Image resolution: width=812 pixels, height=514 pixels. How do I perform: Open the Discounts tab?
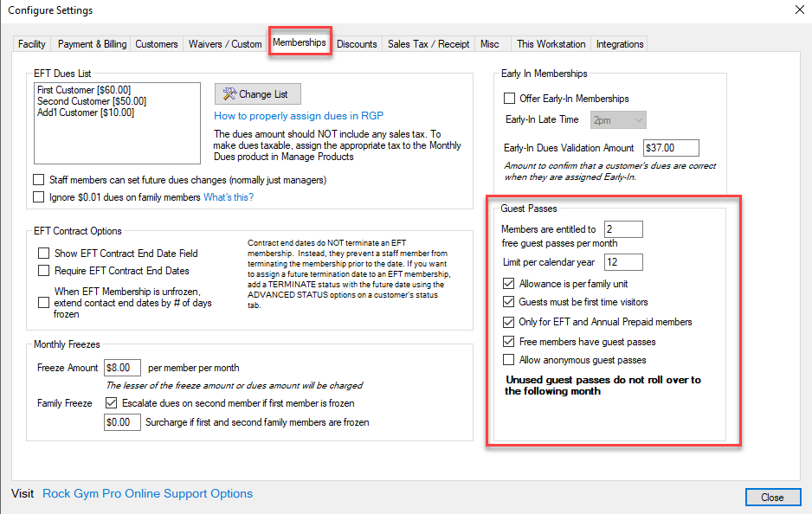(357, 44)
